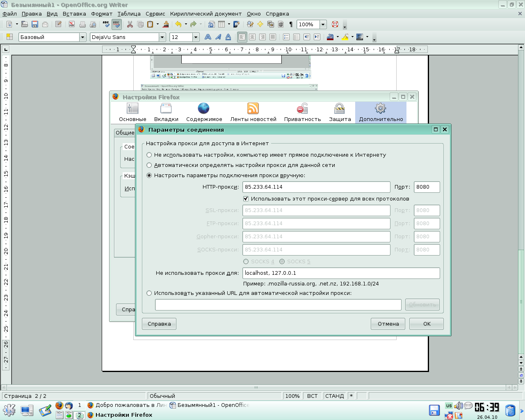Open the font name 'DejaVu Sans' dropdown
The width and height of the screenshot is (525, 420).
click(162, 37)
